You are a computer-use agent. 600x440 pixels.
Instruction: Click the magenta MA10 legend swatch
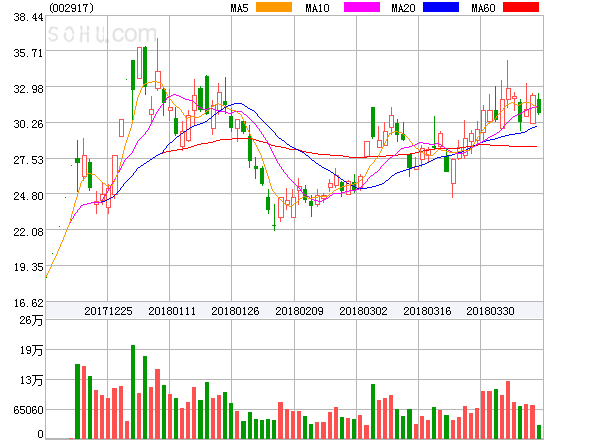[x=362, y=7]
